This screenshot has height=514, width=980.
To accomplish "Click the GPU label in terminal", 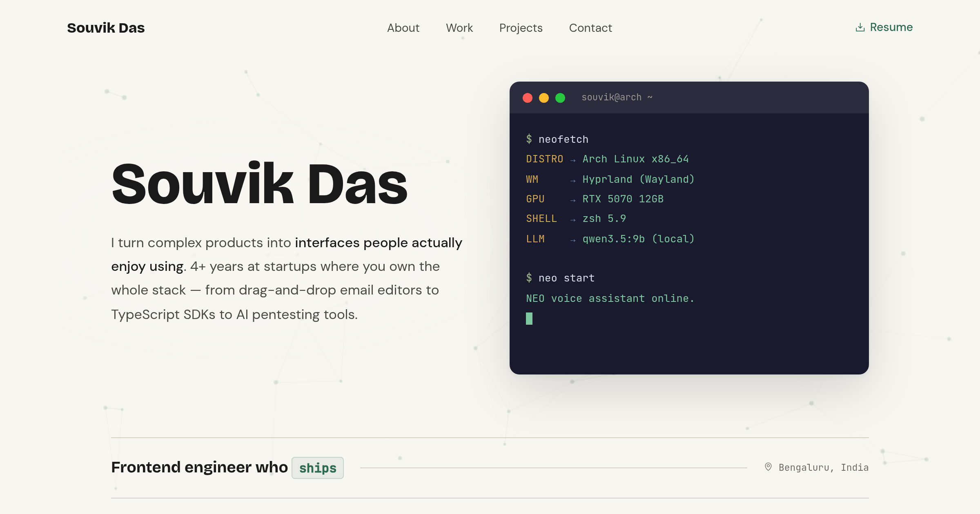I will click(x=535, y=199).
